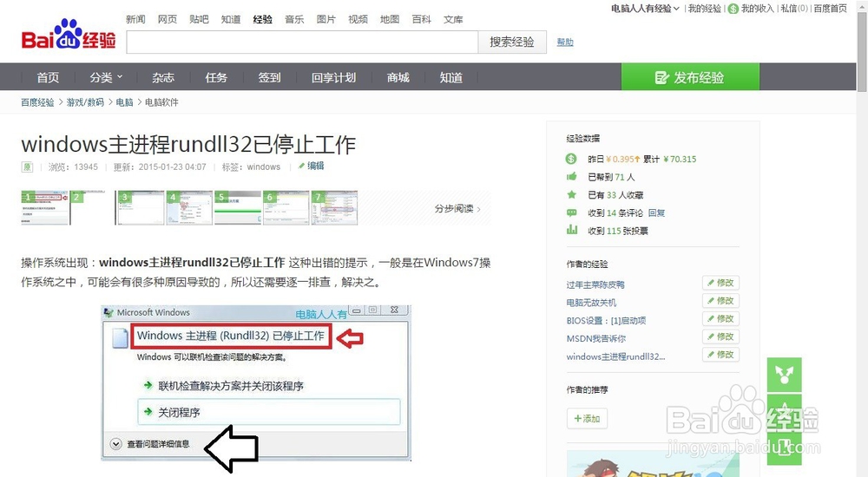The image size is (868, 477).
Task: Open the 贴吧 top link
Action: pos(199,19)
